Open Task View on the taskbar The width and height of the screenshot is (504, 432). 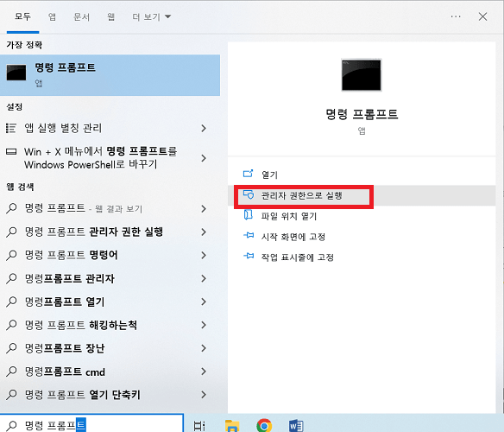coord(199,426)
